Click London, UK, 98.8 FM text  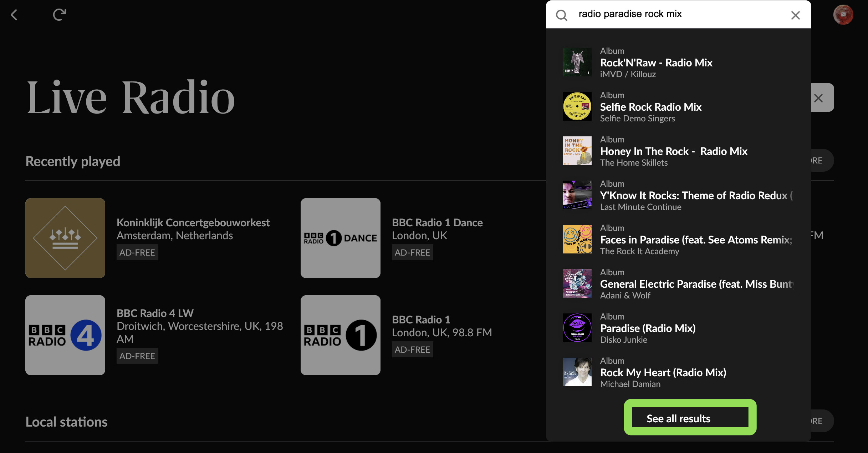click(x=442, y=333)
